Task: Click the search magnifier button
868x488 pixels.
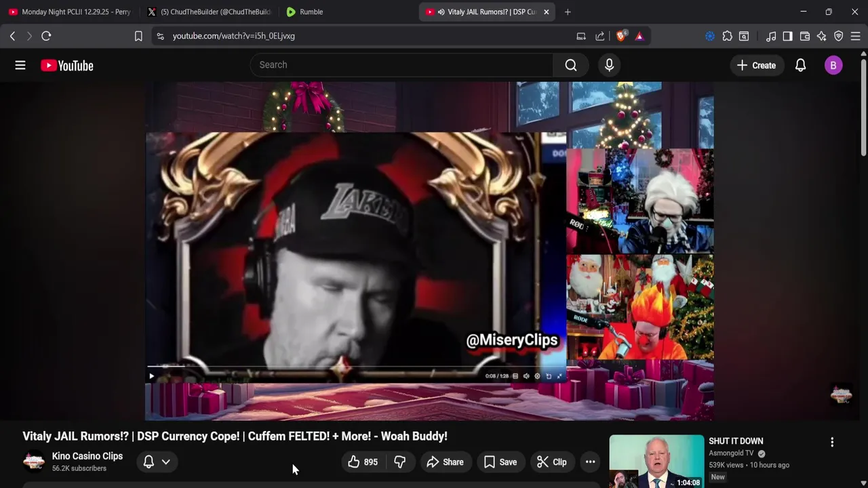Action: click(571, 65)
